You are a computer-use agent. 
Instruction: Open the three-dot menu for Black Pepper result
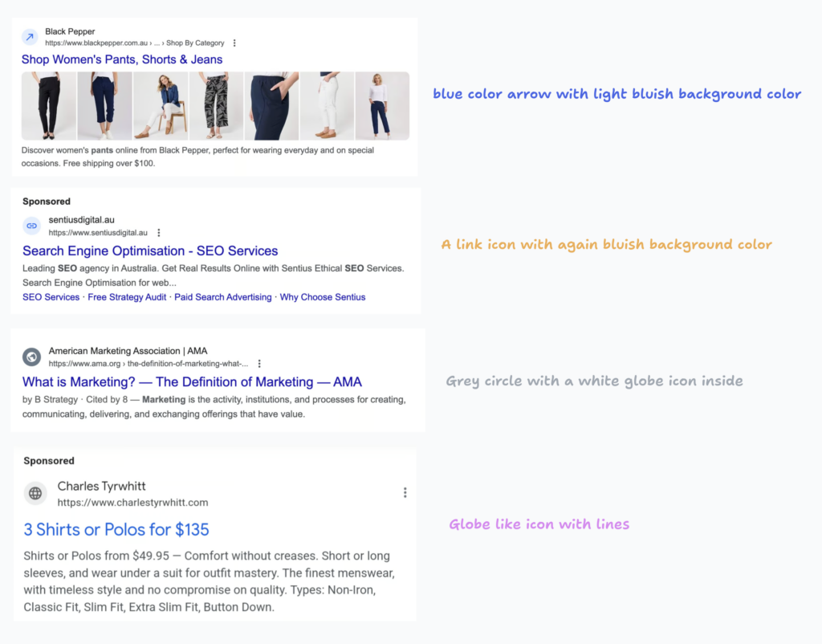coord(234,43)
